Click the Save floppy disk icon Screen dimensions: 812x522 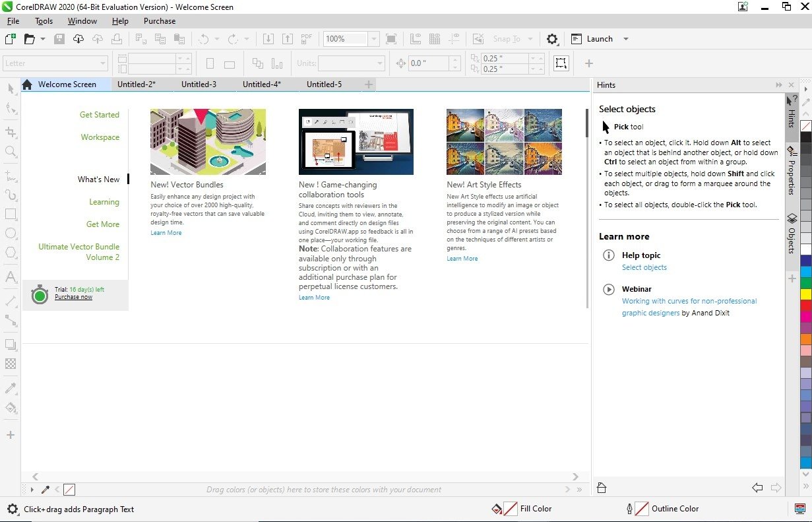click(x=59, y=39)
